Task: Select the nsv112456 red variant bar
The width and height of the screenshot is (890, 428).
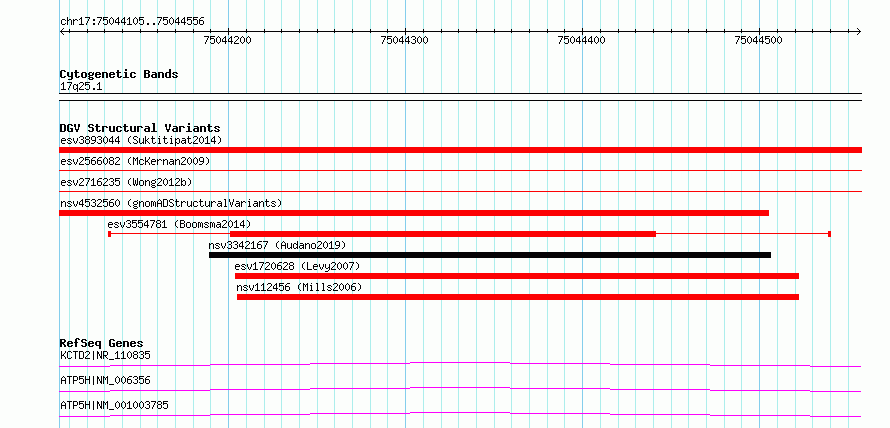Action: pyautogui.click(x=518, y=297)
